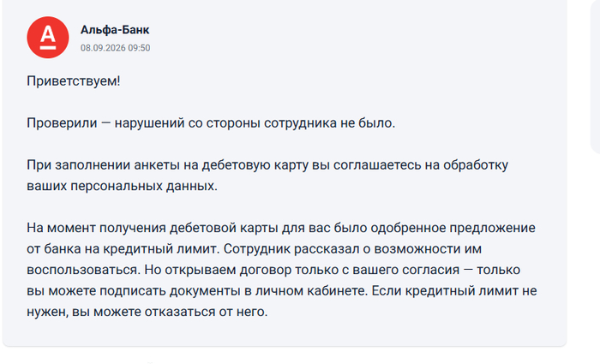600x364 pixels.
Task: Select the sentence starting with Проверили
Action: 211,123
